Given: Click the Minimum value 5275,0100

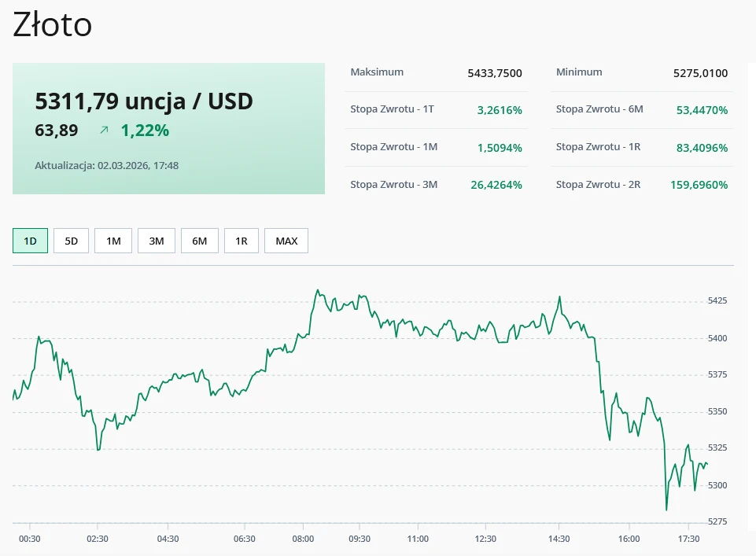Looking at the screenshot, I should pos(700,73).
